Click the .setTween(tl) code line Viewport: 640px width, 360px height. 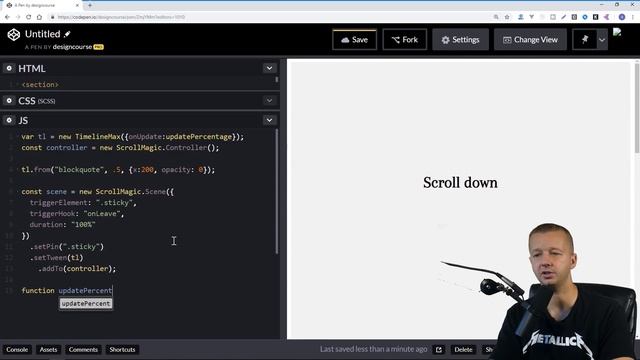click(x=56, y=258)
